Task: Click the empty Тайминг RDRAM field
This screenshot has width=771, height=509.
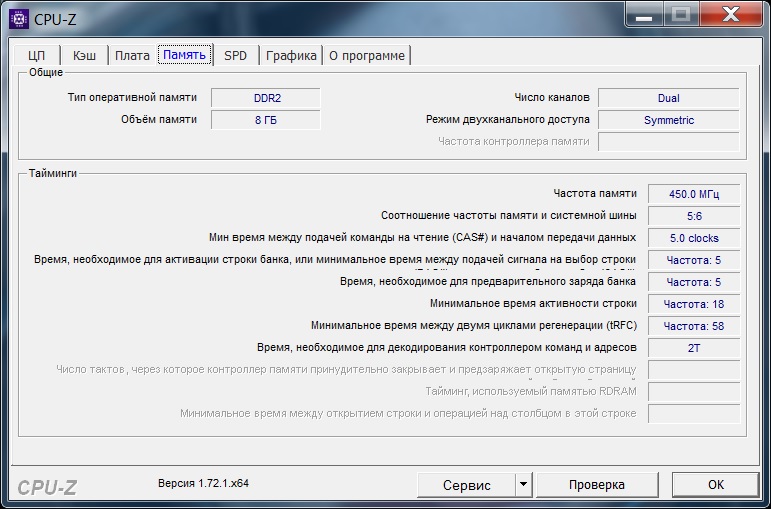Action: pos(694,392)
